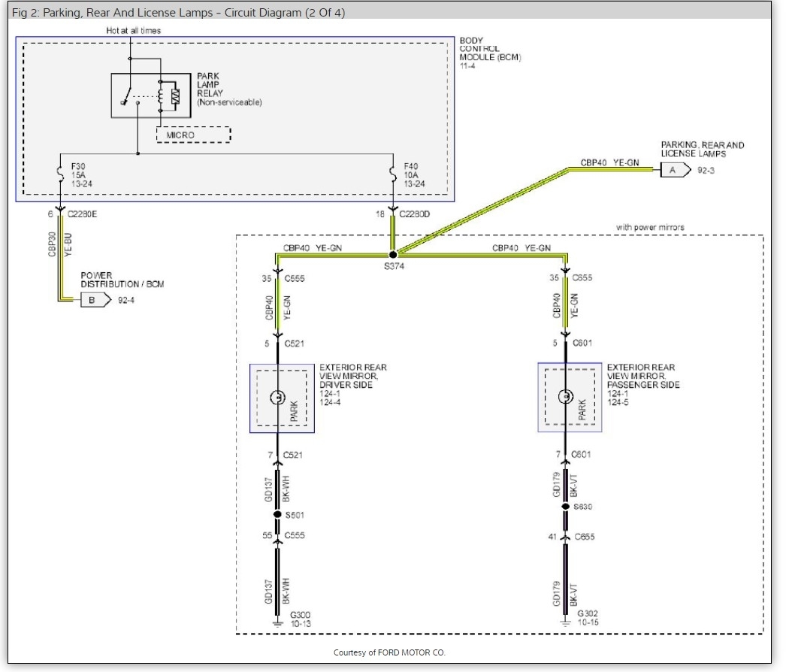Click pin 5 connector label C601

582,343
